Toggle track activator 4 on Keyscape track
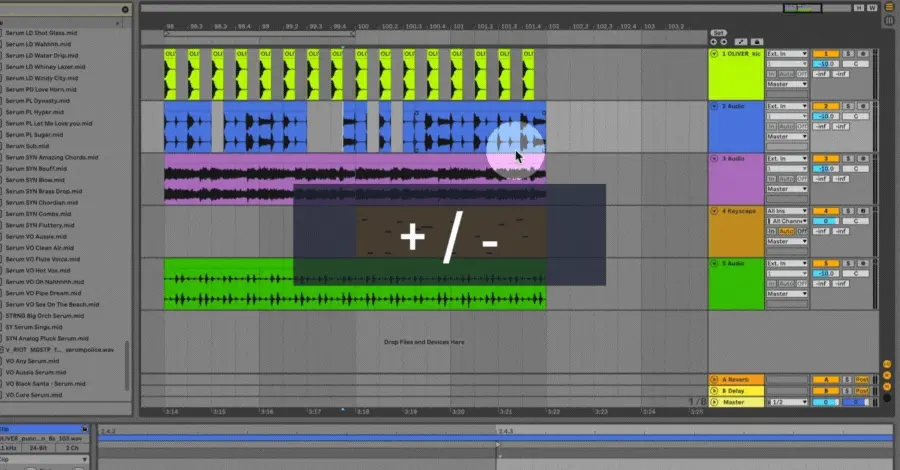Image resolution: width=900 pixels, height=470 pixels. click(826, 211)
